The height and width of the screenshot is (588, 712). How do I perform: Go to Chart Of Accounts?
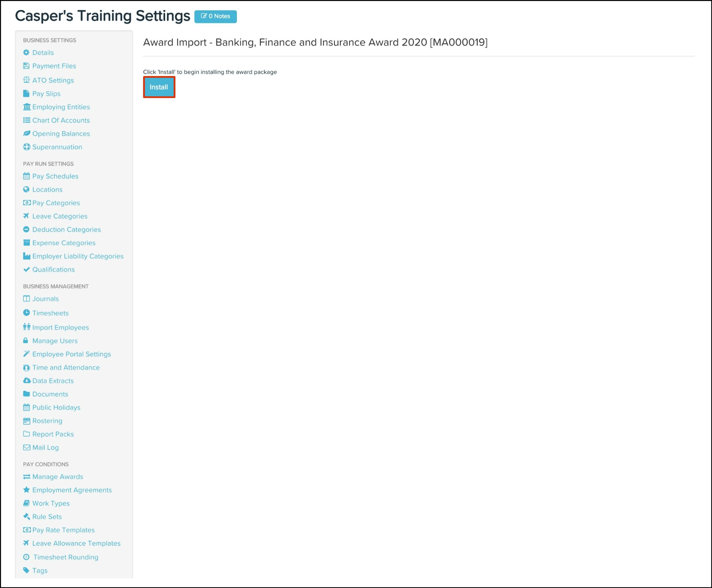[61, 120]
